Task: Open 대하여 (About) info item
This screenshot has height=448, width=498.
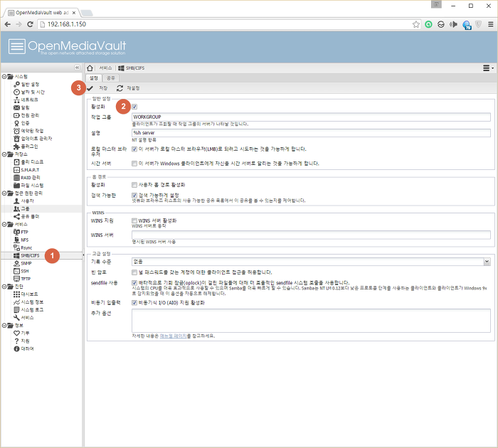Action: click(x=23, y=348)
